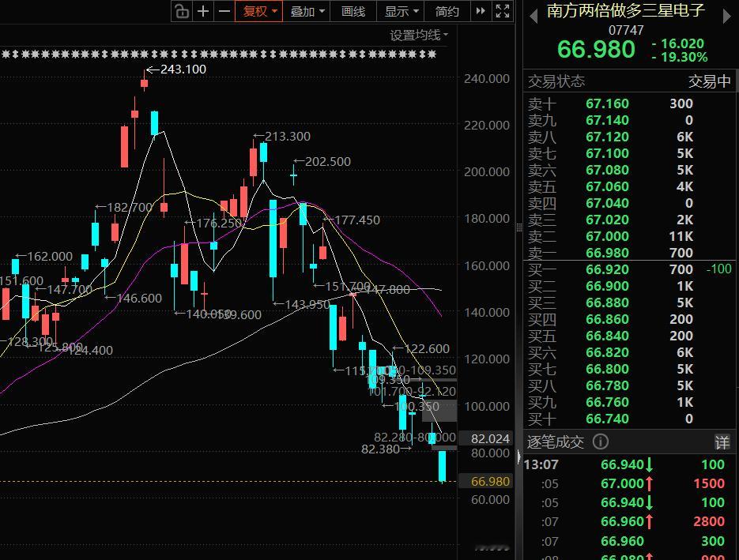This screenshot has height=560, width=739.
Task: Toggle fullscreen chart icon
Action: (x=503, y=11)
